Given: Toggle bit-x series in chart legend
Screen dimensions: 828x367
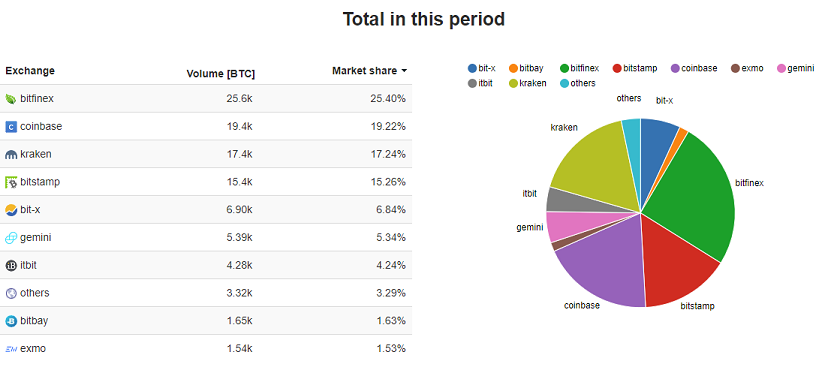Looking at the screenshot, I should pyautogui.click(x=482, y=68).
